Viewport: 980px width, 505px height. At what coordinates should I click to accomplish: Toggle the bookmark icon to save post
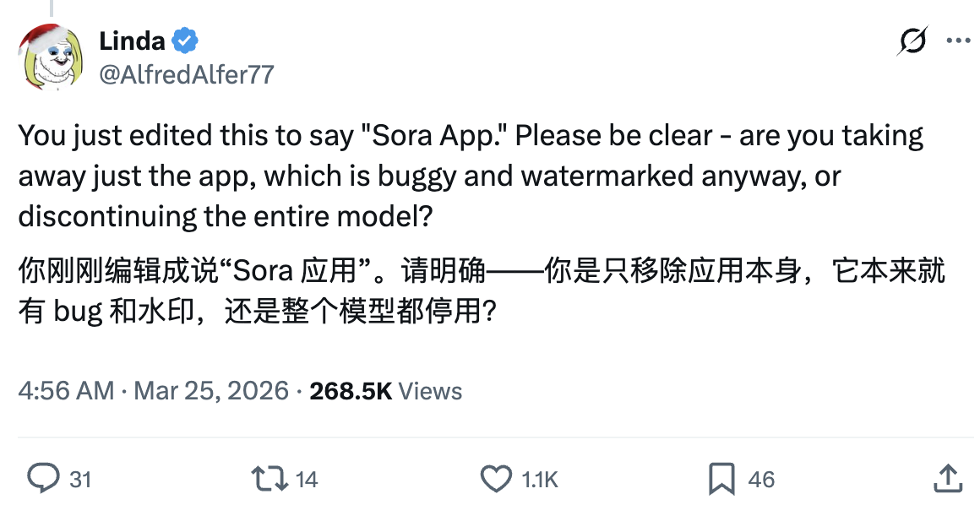(721, 479)
